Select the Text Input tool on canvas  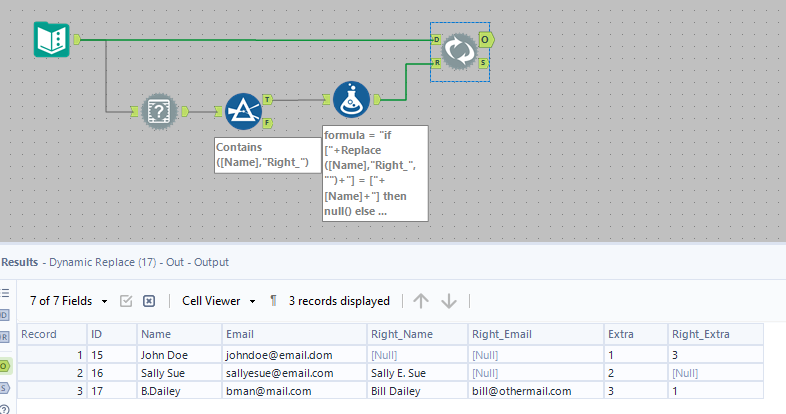click(52, 40)
